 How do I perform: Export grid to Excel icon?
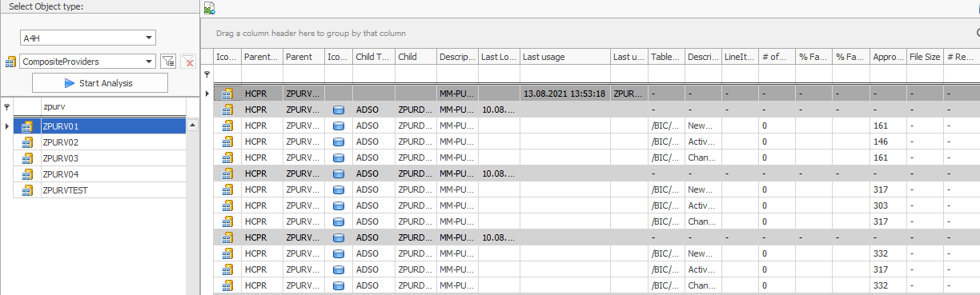click(x=209, y=9)
